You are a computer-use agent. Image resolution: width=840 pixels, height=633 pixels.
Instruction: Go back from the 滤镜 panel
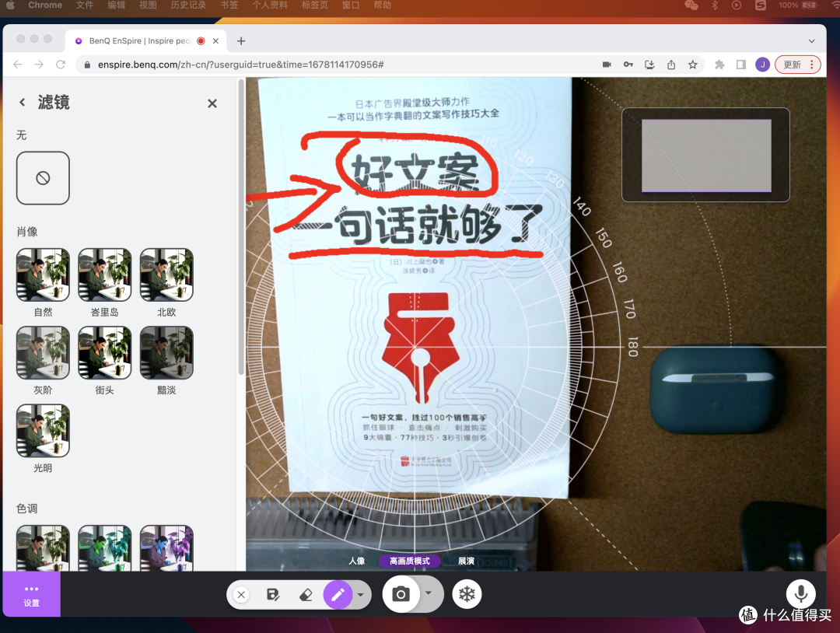22,103
